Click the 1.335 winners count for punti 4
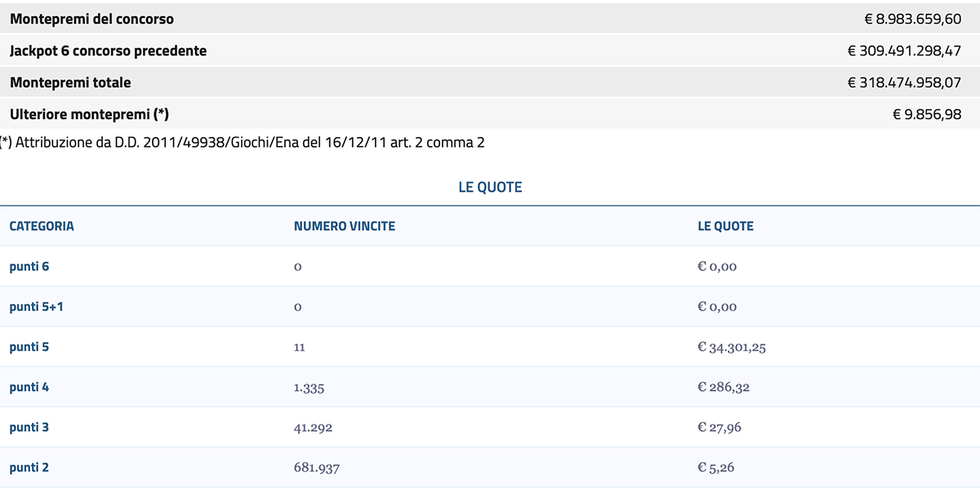Image resolution: width=980 pixels, height=488 pixels. [309, 388]
